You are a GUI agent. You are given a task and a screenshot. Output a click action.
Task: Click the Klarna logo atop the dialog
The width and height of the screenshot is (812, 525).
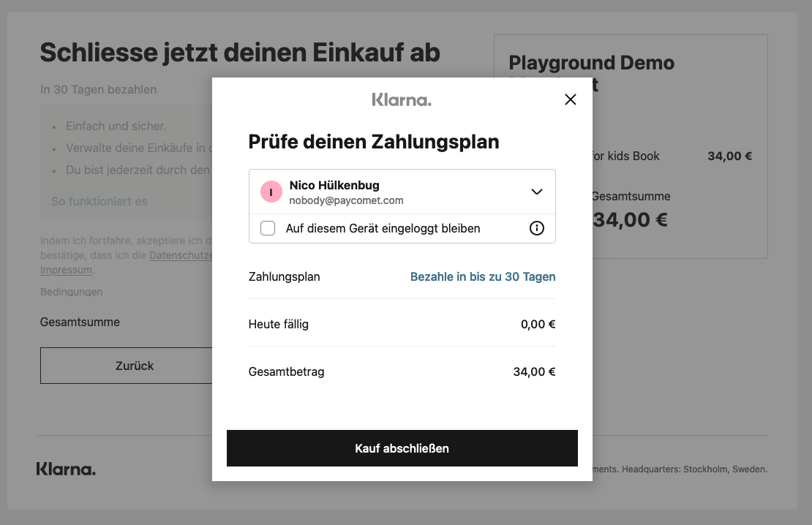point(402,99)
